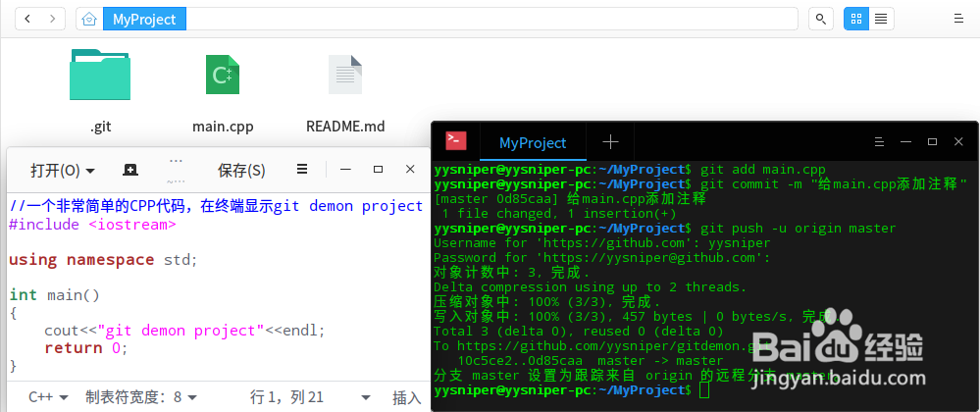Open the 行1, 列21 position dropdown
Screen dimensions: 980x412
(x=310, y=397)
